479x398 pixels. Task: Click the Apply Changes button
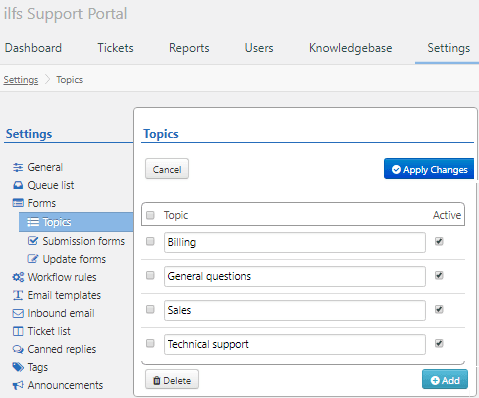(x=429, y=169)
